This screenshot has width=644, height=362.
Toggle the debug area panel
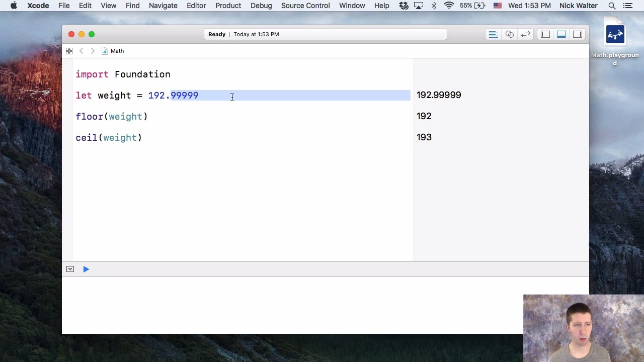[x=561, y=34]
